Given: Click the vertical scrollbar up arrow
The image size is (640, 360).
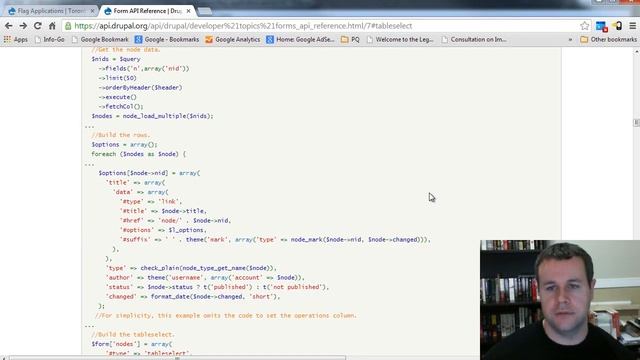Looking at the screenshot, I should pos(637,52).
